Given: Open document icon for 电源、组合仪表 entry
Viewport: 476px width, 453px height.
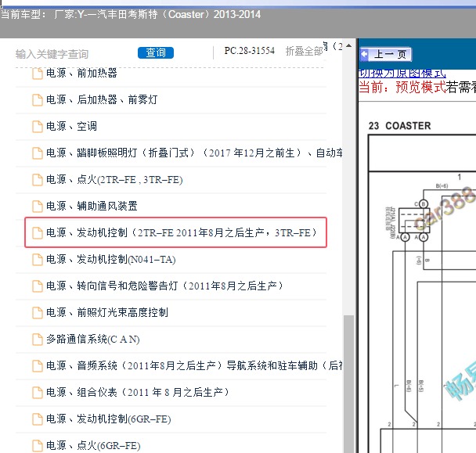Looking at the screenshot, I should coord(38,393).
